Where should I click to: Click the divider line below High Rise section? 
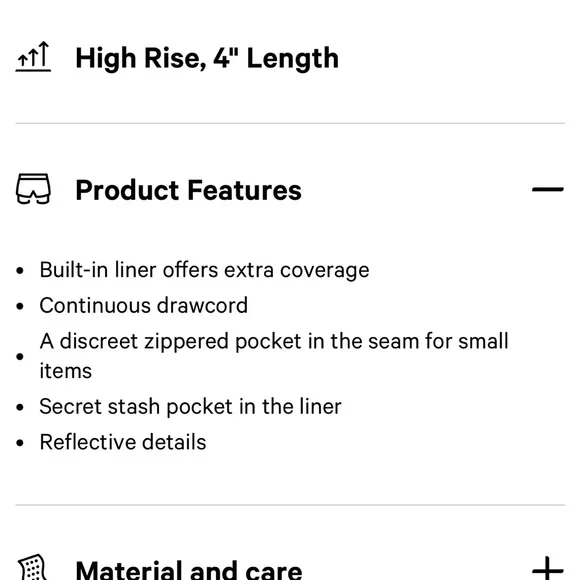(x=290, y=123)
